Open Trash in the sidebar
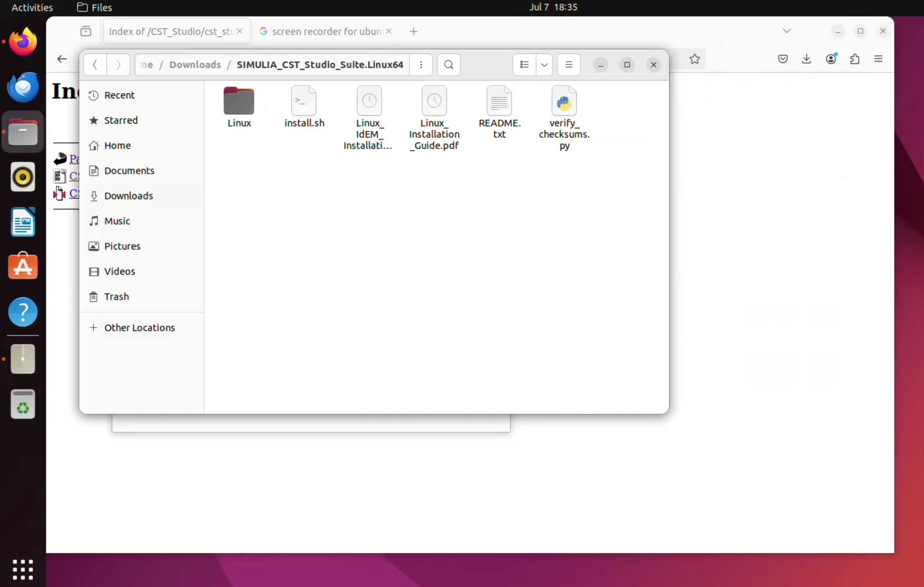 (x=141, y=297)
